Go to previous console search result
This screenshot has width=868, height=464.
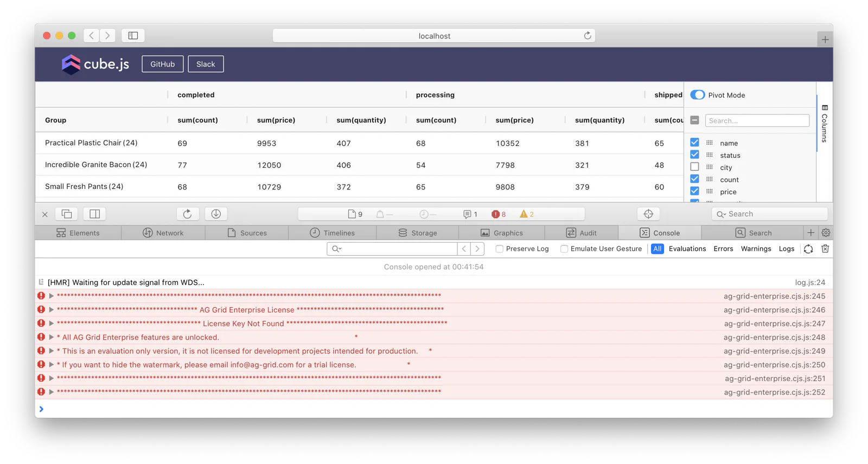tap(464, 249)
